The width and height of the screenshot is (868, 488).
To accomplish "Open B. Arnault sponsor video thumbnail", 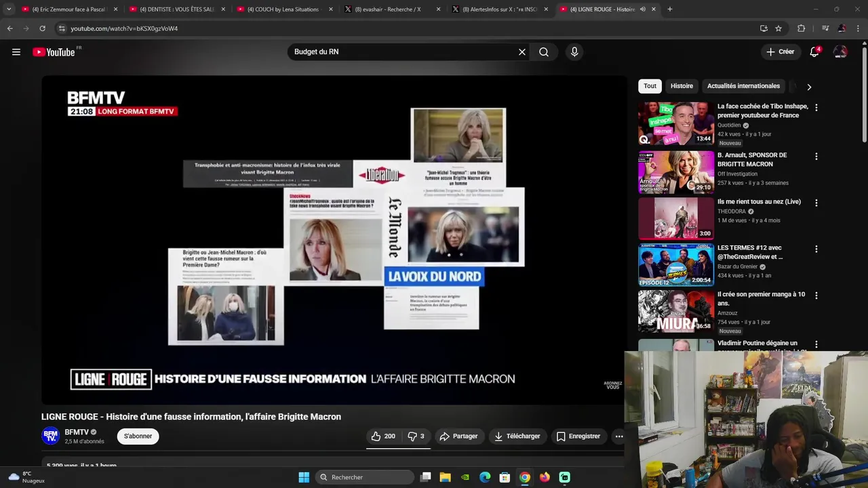I will (x=675, y=172).
